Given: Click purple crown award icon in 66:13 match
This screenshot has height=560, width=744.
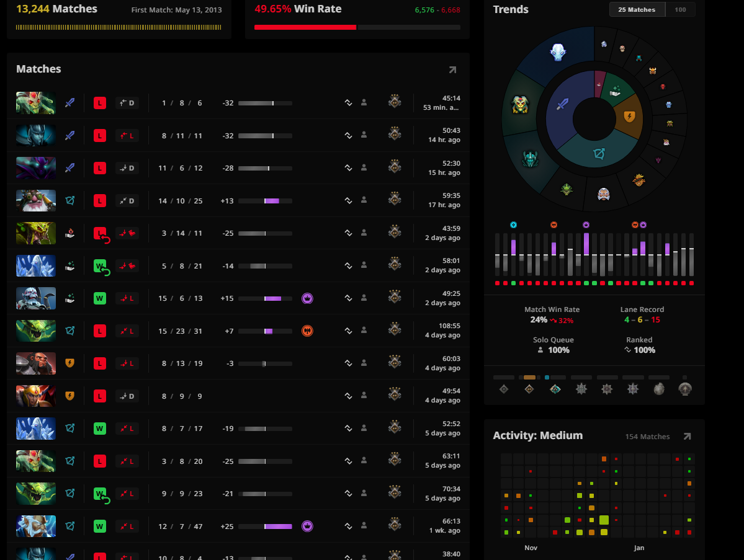Looking at the screenshot, I should click(x=308, y=527).
